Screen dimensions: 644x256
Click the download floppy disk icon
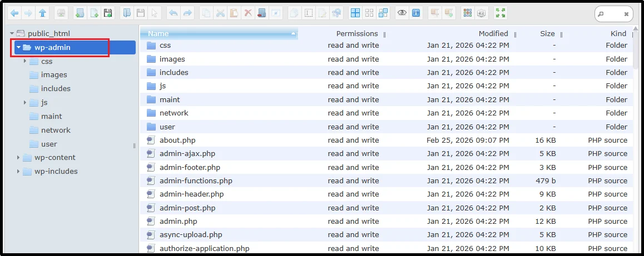pos(141,13)
